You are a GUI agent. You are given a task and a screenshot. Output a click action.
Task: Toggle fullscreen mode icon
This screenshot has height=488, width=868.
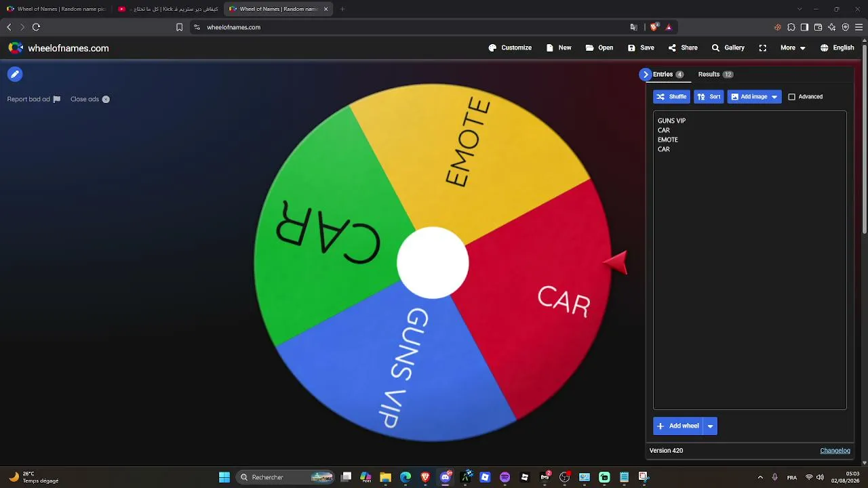tap(763, 48)
